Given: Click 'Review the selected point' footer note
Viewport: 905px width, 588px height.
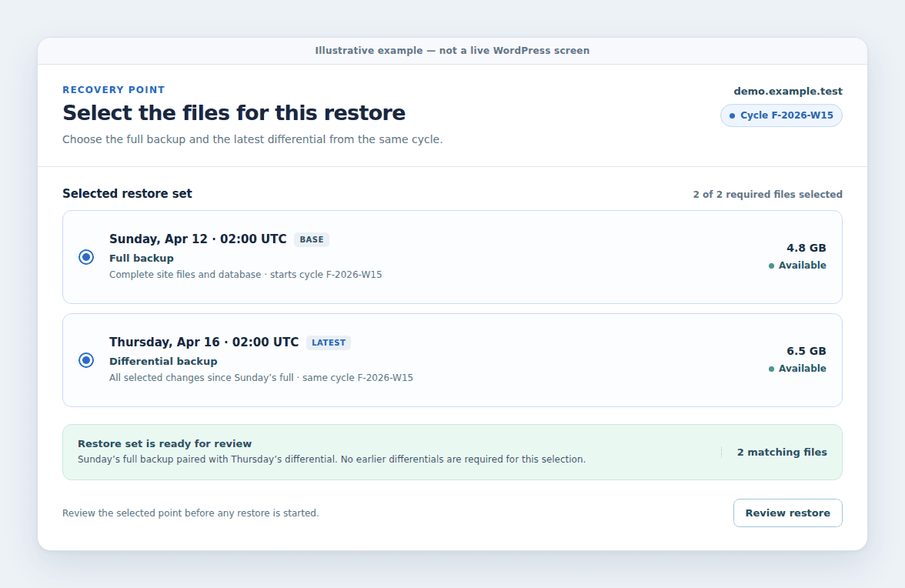Looking at the screenshot, I should tap(191, 513).
